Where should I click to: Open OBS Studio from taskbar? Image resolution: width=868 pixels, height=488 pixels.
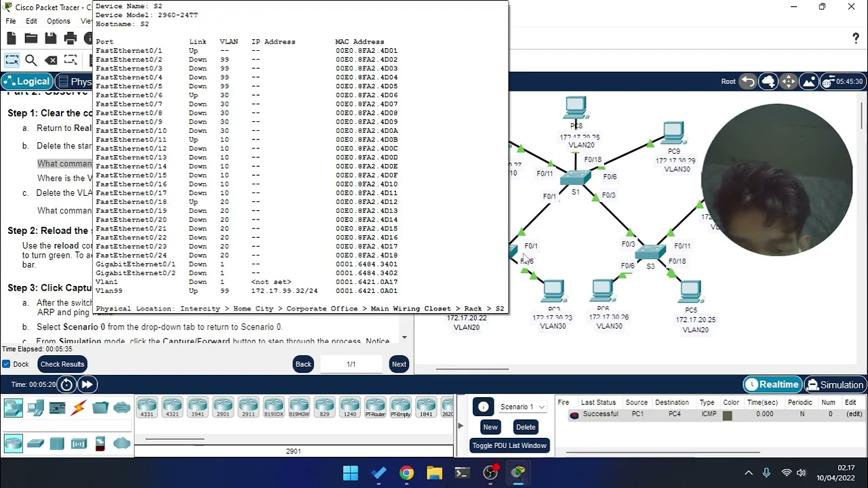(x=490, y=473)
